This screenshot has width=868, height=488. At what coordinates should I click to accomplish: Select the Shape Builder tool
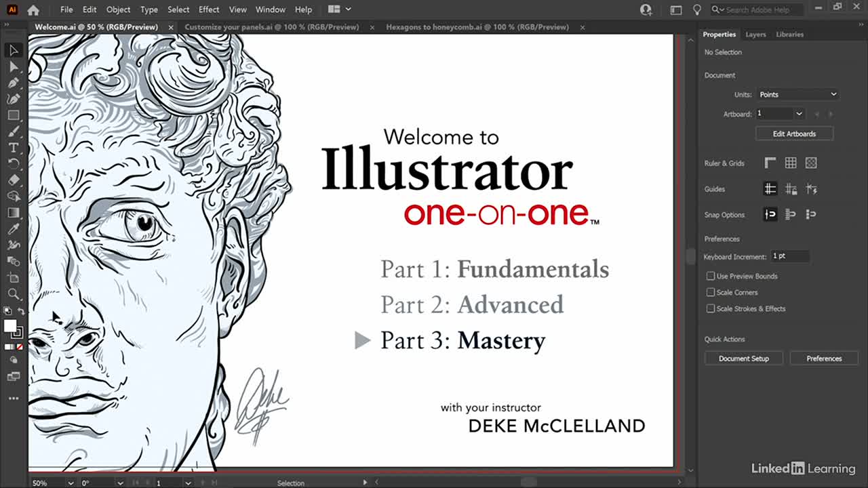(13, 197)
